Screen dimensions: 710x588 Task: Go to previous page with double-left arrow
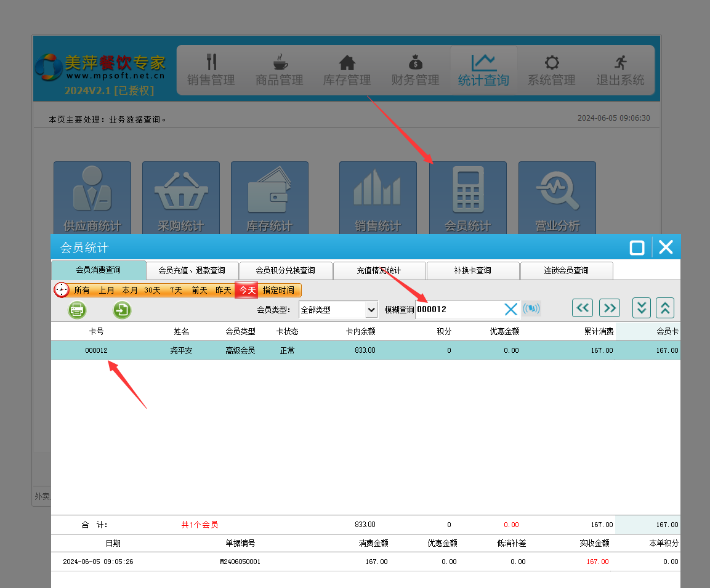tap(582, 308)
